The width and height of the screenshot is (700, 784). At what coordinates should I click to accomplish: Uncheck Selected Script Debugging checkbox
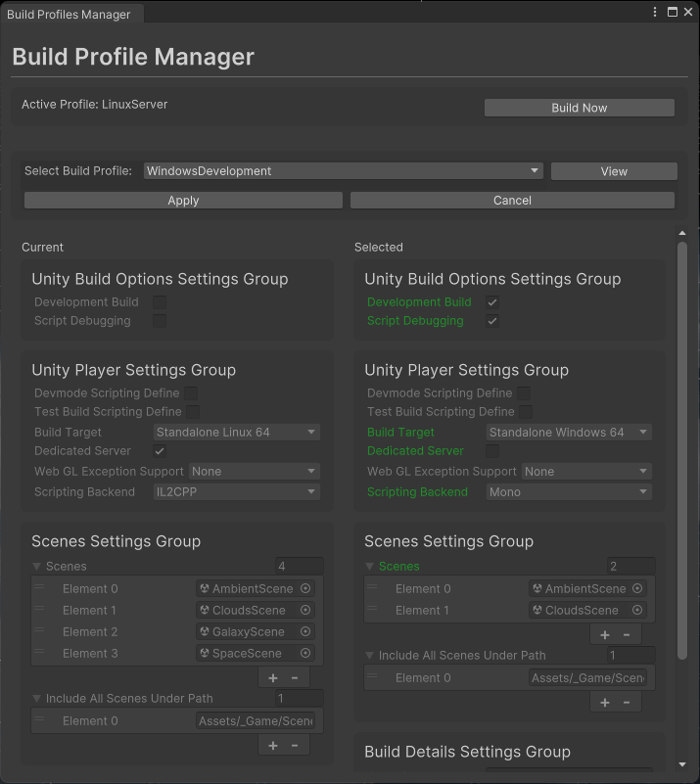click(x=492, y=321)
